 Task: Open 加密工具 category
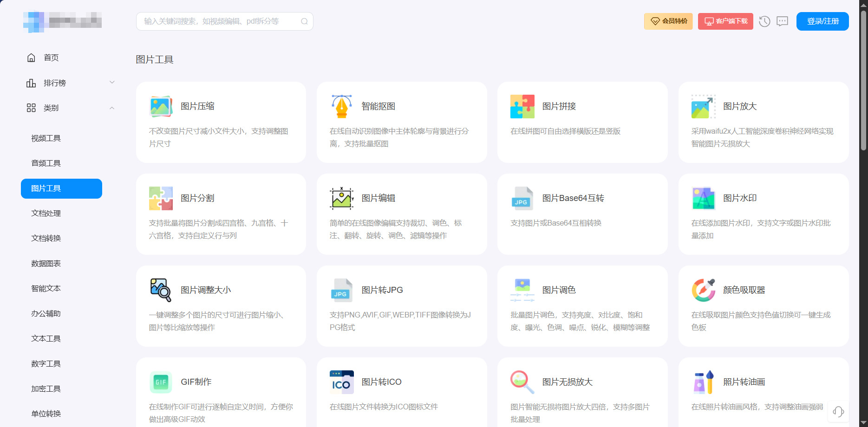46,389
